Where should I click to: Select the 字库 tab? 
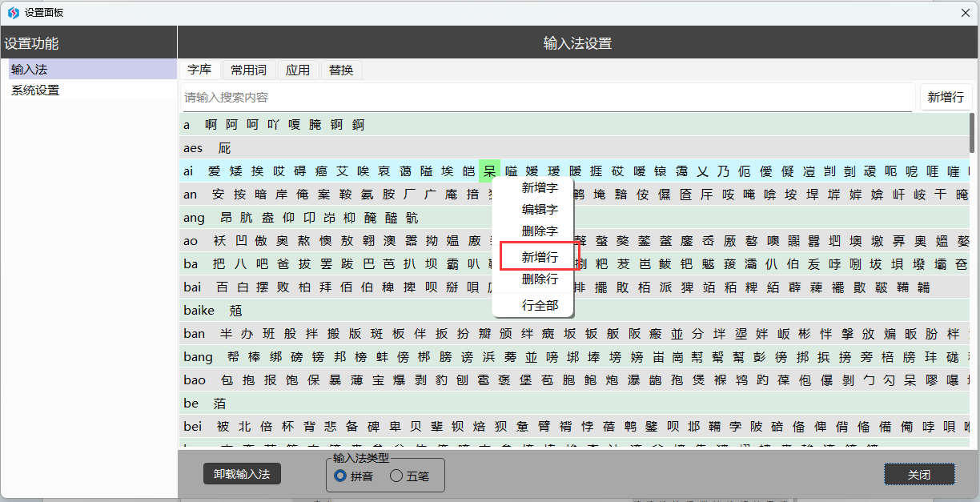point(199,70)
